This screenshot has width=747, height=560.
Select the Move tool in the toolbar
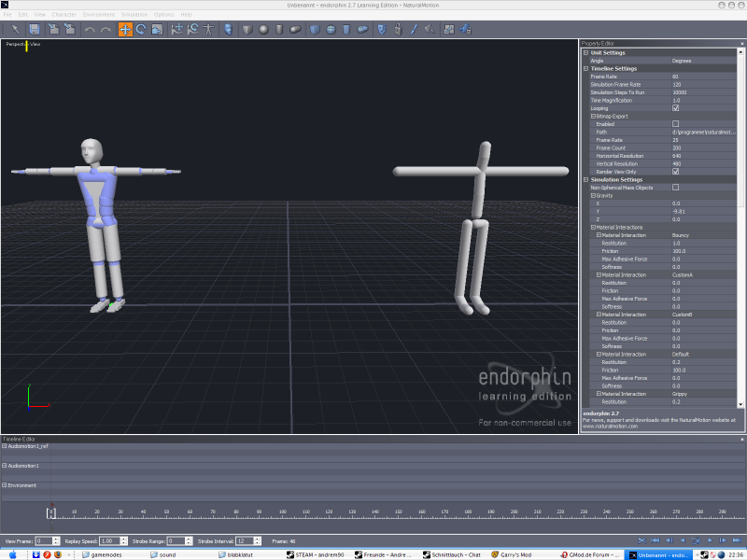125,30
